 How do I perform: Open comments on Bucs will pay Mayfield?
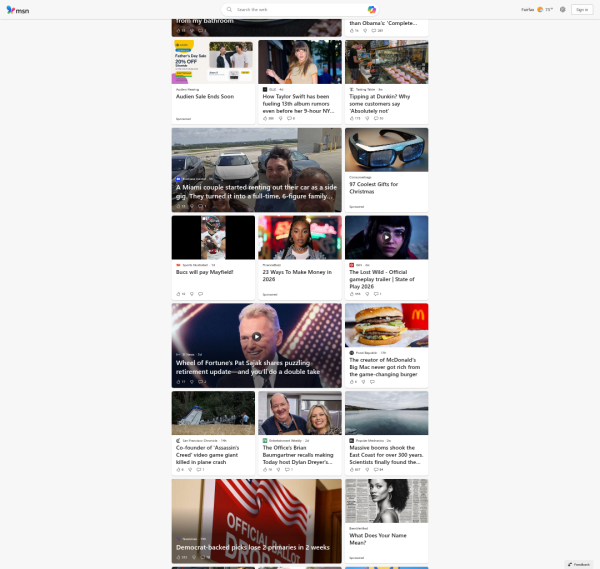[x=201, y=294]
